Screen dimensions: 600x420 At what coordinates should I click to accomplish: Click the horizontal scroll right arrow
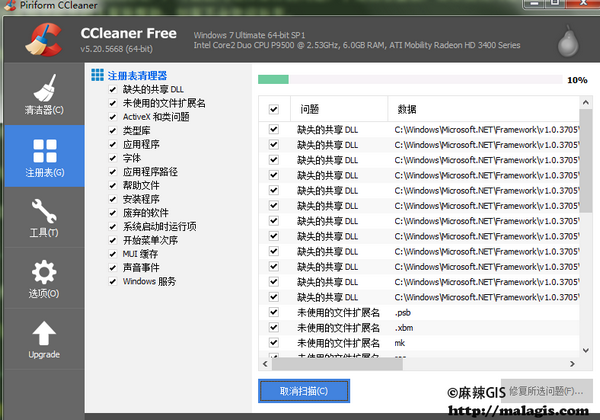[572, 364]
